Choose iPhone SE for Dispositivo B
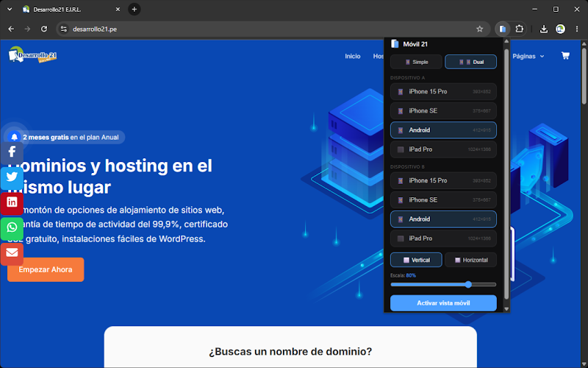Viewport: 588px width, 368px height. 443,199
